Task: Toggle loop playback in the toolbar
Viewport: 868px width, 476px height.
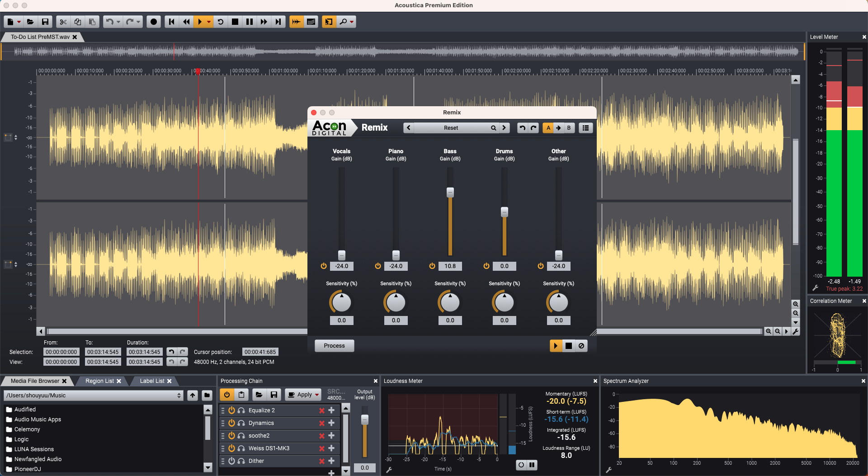Action: 221,22
